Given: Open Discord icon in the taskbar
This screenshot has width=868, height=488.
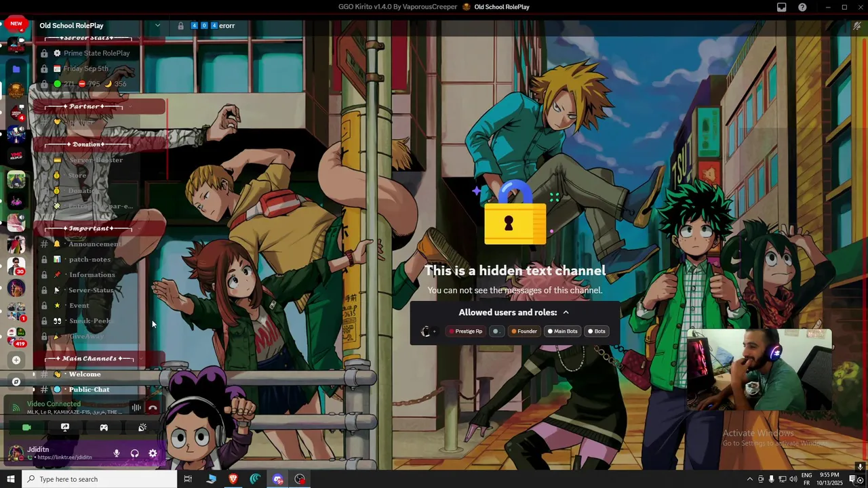Looking at the screenshot, I should [278, 479].
